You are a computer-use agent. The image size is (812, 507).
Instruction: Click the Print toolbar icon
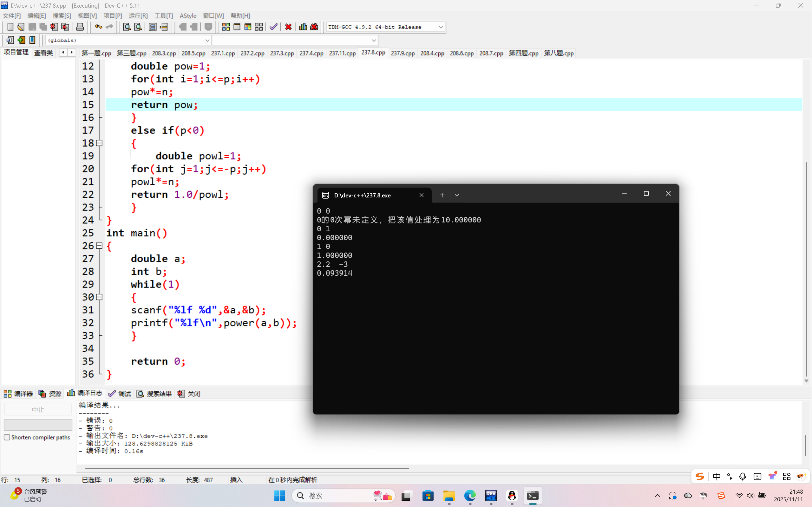(x=80, y=27)
